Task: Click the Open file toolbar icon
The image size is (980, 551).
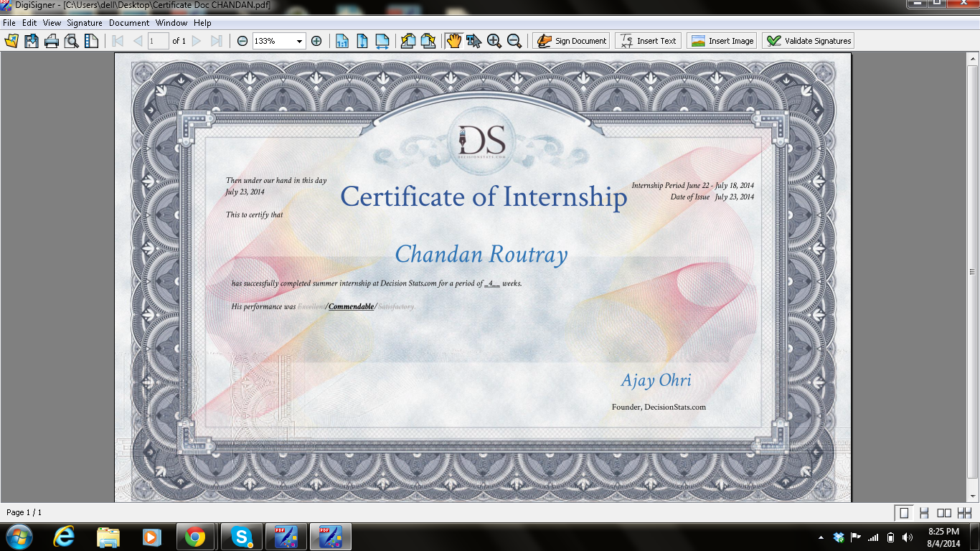Action: (x=11, y=41)
